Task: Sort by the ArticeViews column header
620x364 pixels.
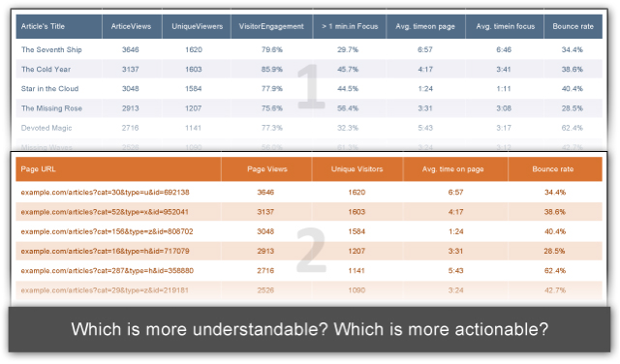Action: click(131, 26)
